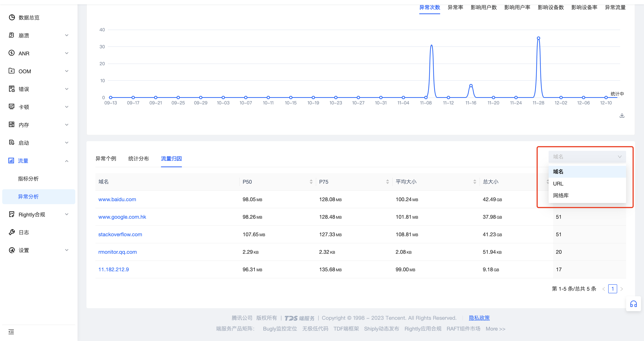Click the 崩溃 crash icon in sidebar
The width and height of the screenshot is (644, 341).
[x=12, y=35]
